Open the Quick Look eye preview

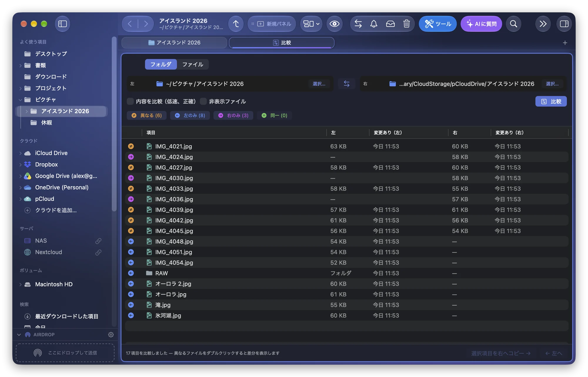334,24
